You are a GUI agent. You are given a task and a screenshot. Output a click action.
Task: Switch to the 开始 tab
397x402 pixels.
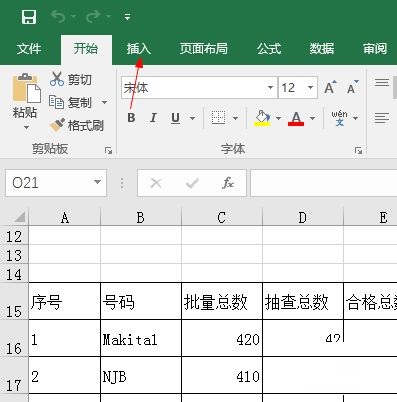click(x=86, y=49)
